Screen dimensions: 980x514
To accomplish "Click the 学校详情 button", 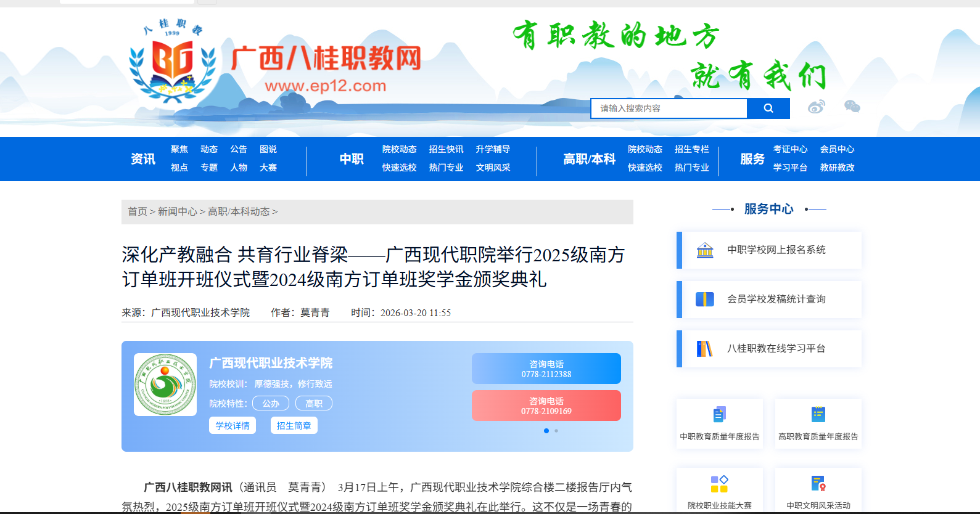I will click(x=233, y=426).
